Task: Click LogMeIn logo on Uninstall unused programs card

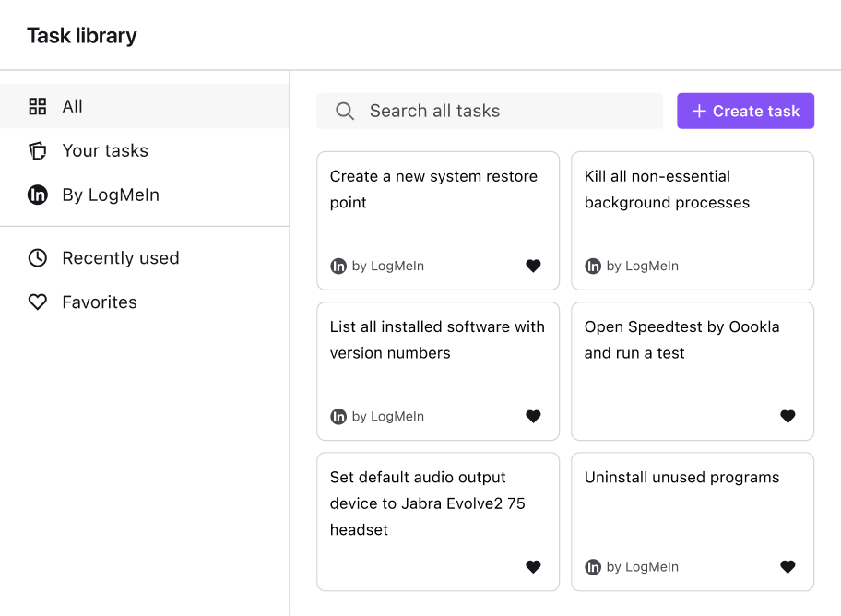Action: click(x=593, y=567)
